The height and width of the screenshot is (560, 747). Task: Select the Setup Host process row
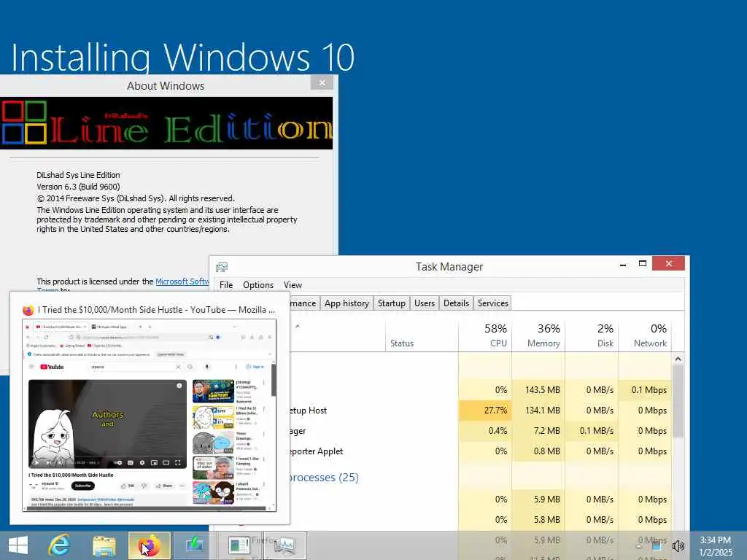481,411
